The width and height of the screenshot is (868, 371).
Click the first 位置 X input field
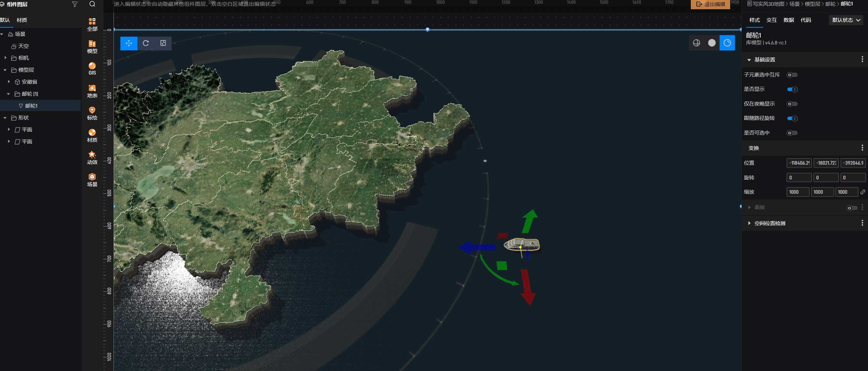pyautogui.click(x=799, y=163)
